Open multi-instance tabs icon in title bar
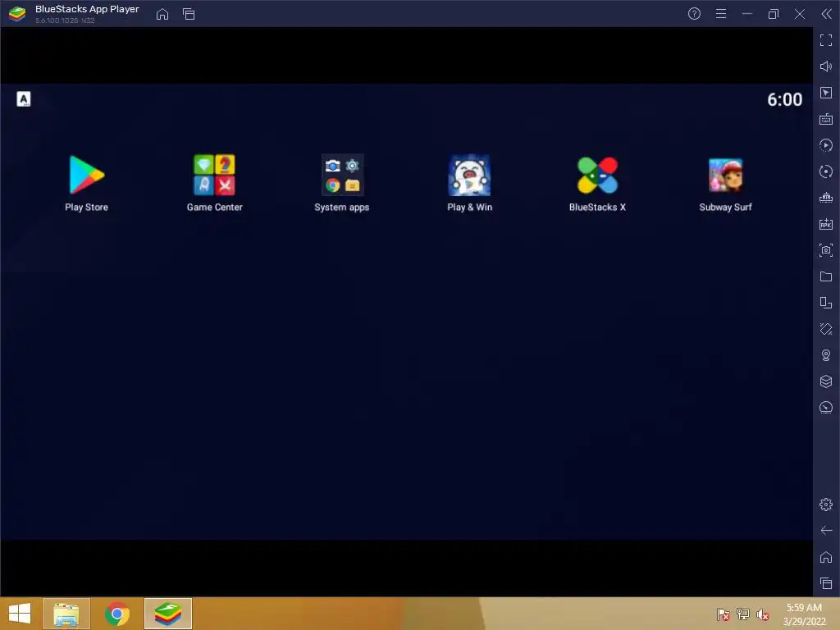The height and width of the screenshot is (630, 840). tap(189, 14)
